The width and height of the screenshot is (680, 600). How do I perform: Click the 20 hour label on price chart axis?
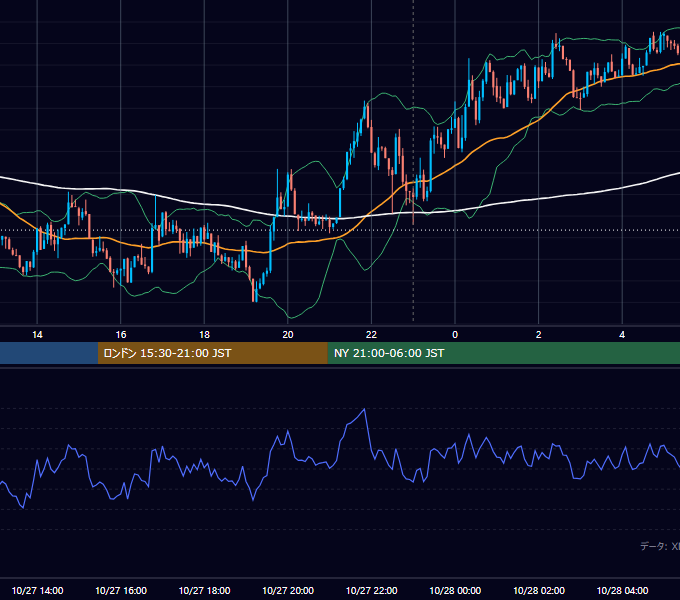288,335
